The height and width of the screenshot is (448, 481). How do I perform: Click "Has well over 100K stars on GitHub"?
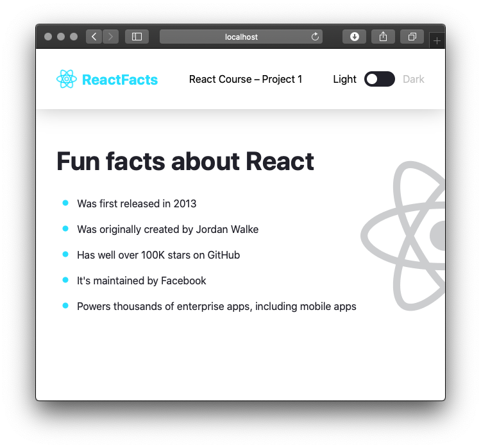[158, 255]
